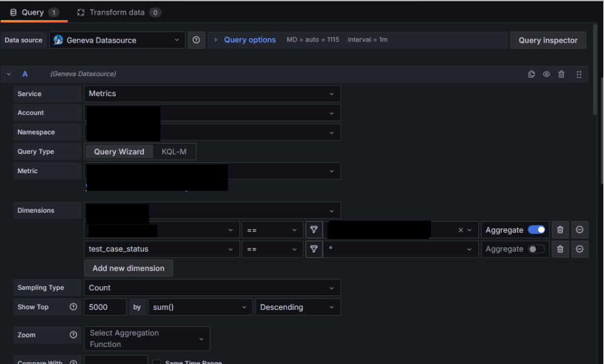Open the Dimensions dropdown
604x364 pixels.
(212, 211)
